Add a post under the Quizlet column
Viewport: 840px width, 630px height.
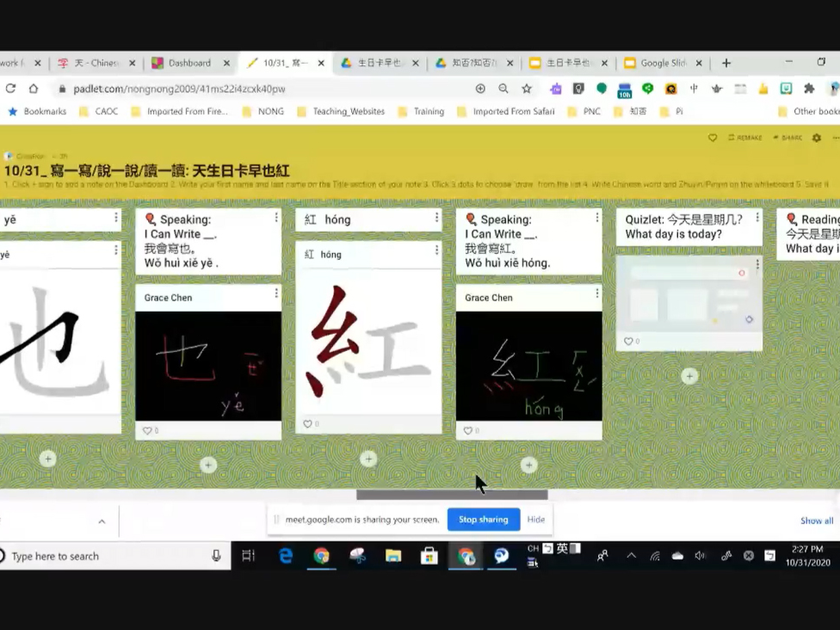pos(689,376)
